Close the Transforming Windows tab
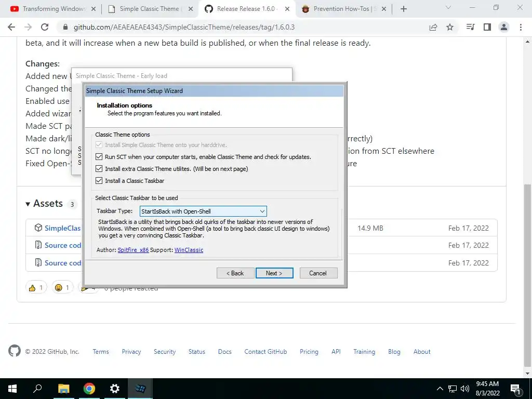The image size is (532, 399). tap(94, 9)
